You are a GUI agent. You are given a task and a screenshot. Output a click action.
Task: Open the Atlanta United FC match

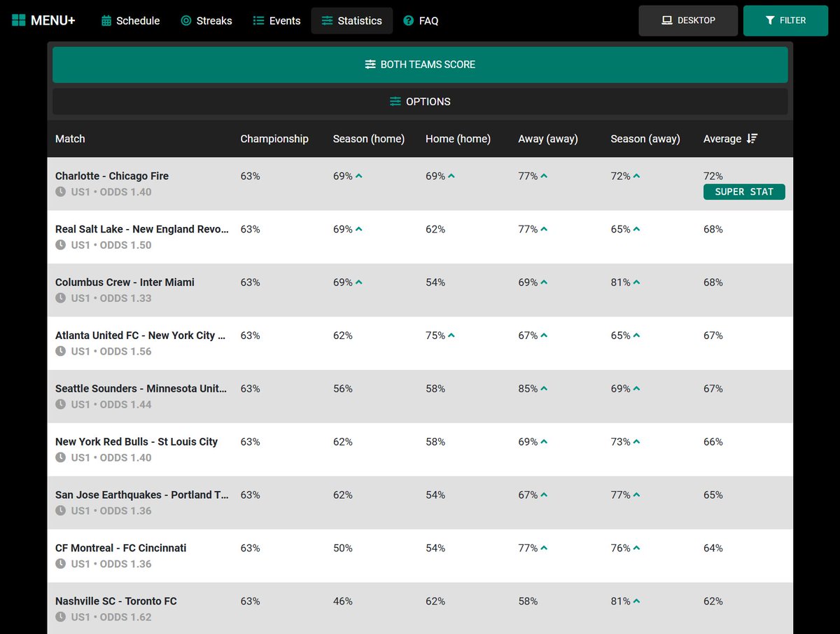[x=141, y=336]
